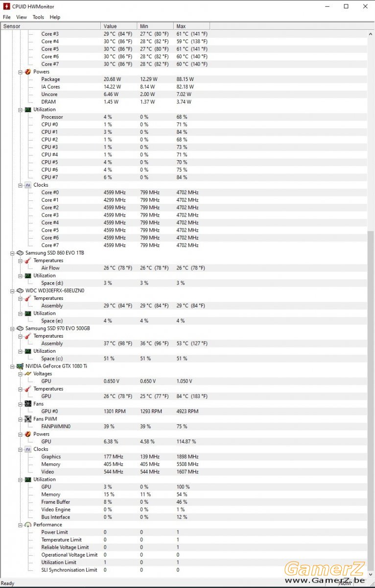The width and height of the screenshot is (375, 588).
Task: Click the GPU Voltages lightning icon
Action: (x=28, y=373)
